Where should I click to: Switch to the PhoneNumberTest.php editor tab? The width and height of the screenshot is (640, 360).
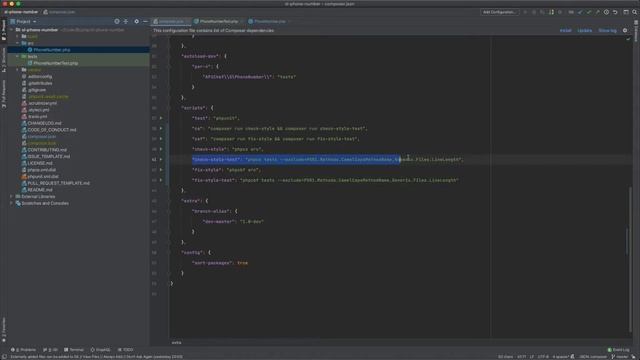[219, 21]
